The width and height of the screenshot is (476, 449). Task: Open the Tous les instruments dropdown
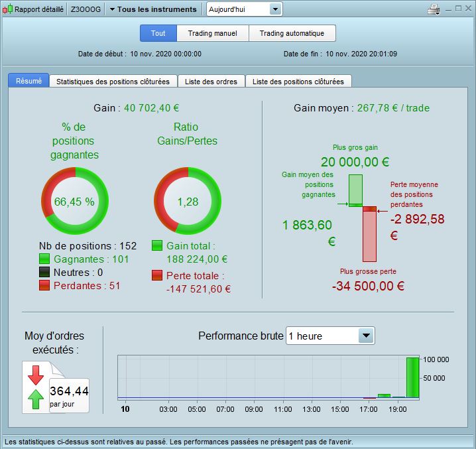tap(153, 9)
